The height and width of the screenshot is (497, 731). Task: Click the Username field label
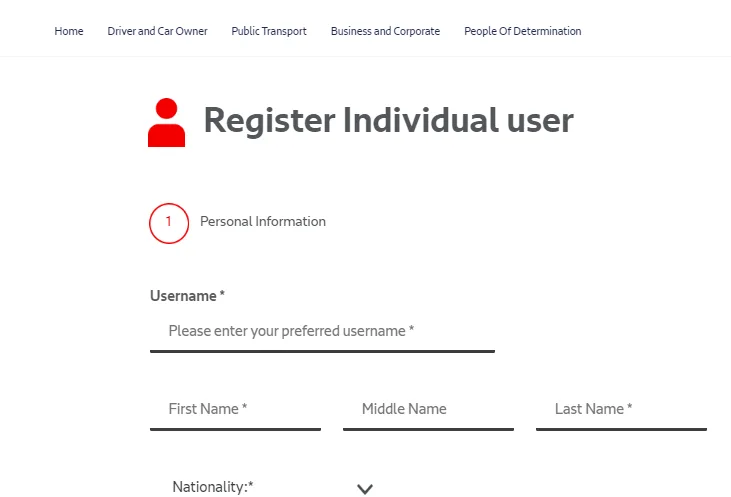(x=183, y=296)
